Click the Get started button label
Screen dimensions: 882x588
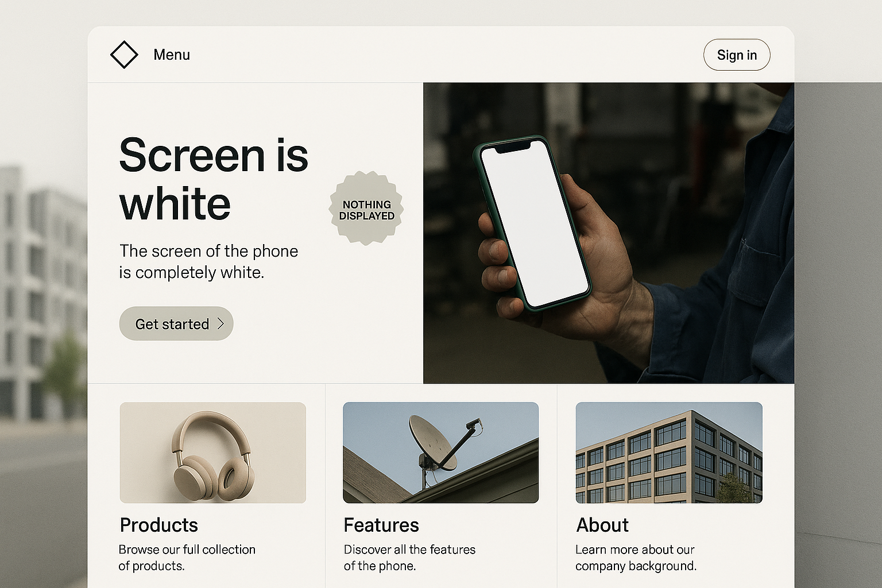pyautogui.click(x=172, y=324)
